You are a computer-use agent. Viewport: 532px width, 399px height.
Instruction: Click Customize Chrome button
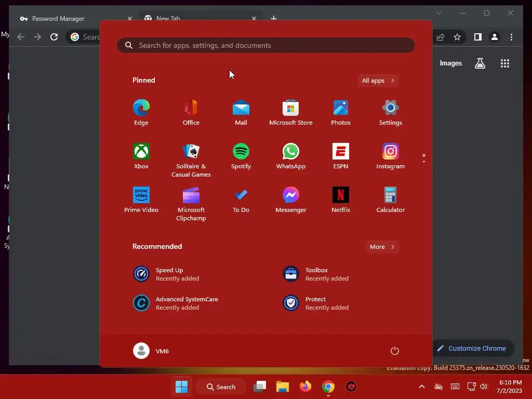click(x=473, y=349)
